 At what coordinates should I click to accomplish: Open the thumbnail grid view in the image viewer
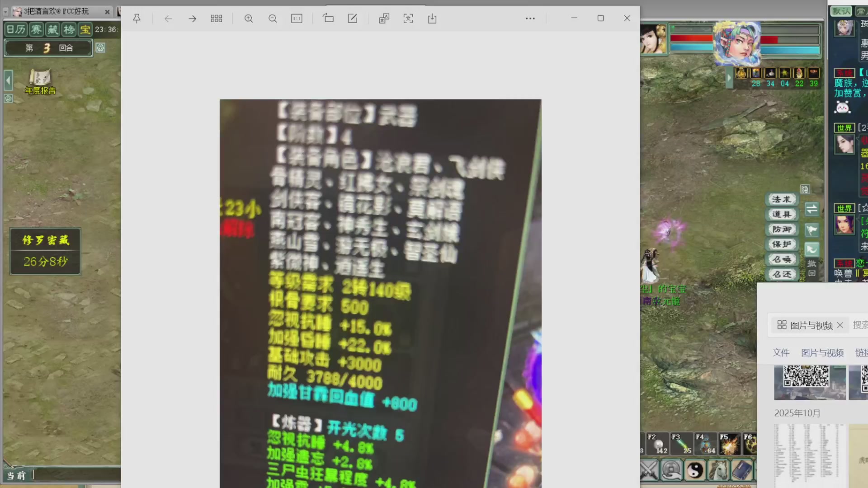point(216,19)
